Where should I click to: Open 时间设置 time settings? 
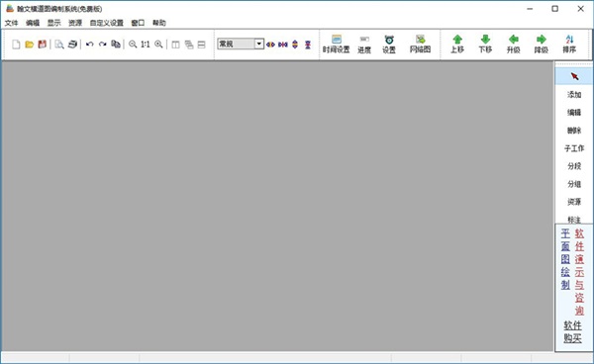(336, 45)
